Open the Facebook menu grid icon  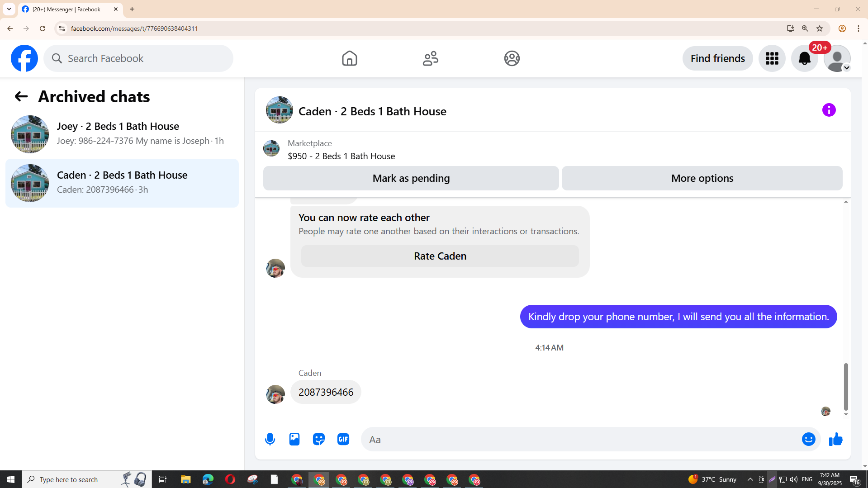click(772, 58)
